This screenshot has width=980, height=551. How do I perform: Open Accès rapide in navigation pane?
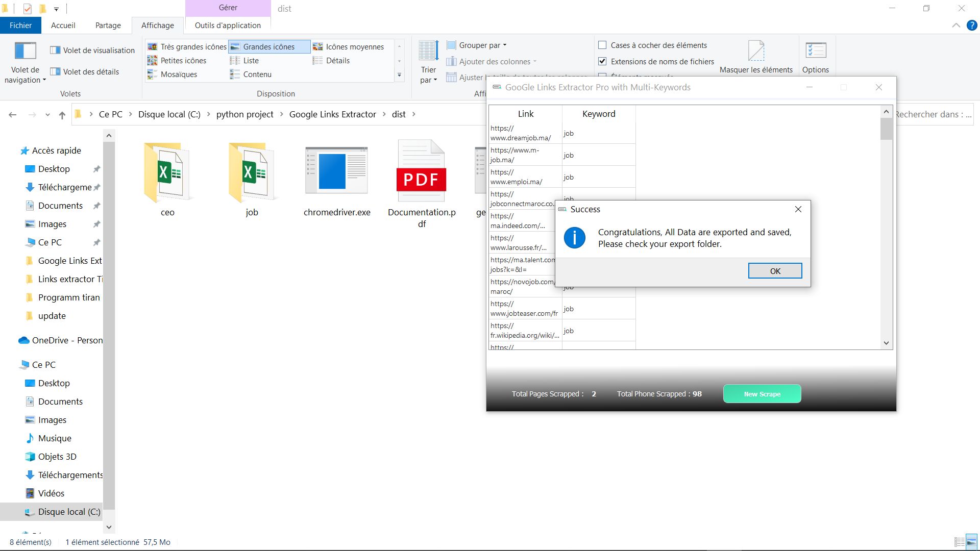(x=56, y=151)
